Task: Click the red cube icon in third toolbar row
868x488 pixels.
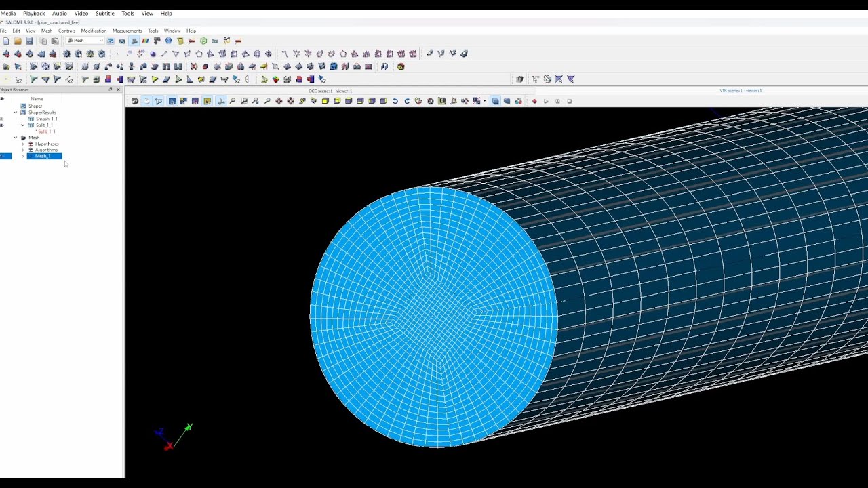Action: pyautogui.click(x=205, y=66)
